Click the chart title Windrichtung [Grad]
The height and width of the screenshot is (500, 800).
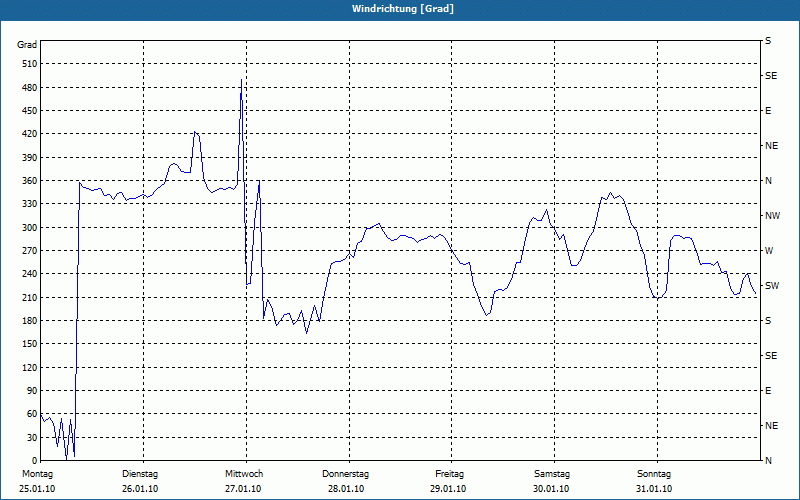(403, 9)
